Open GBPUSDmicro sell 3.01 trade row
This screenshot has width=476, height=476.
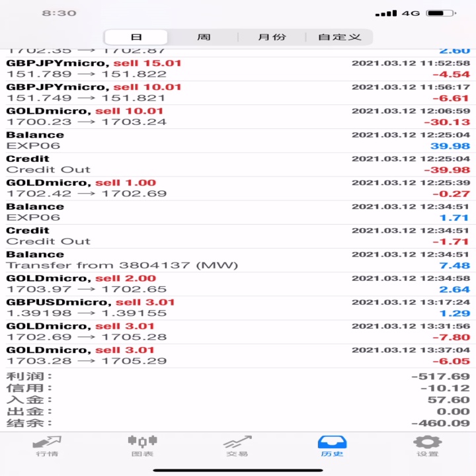[238, 308]
